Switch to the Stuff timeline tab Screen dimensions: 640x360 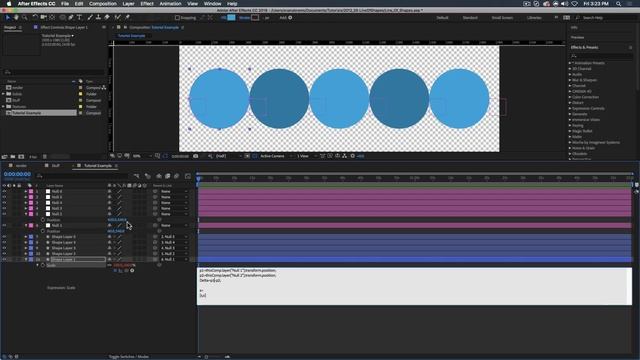click(56, 166)
